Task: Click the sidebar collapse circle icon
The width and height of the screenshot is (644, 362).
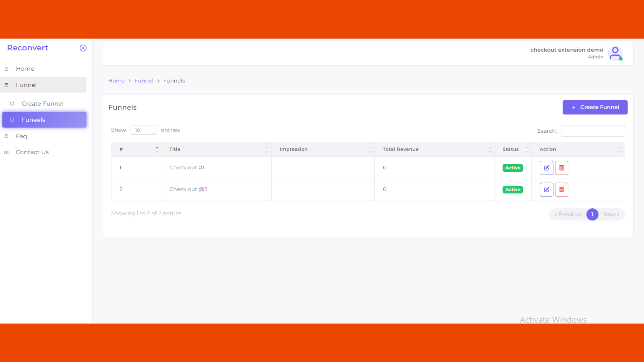Action: [83, 48]
